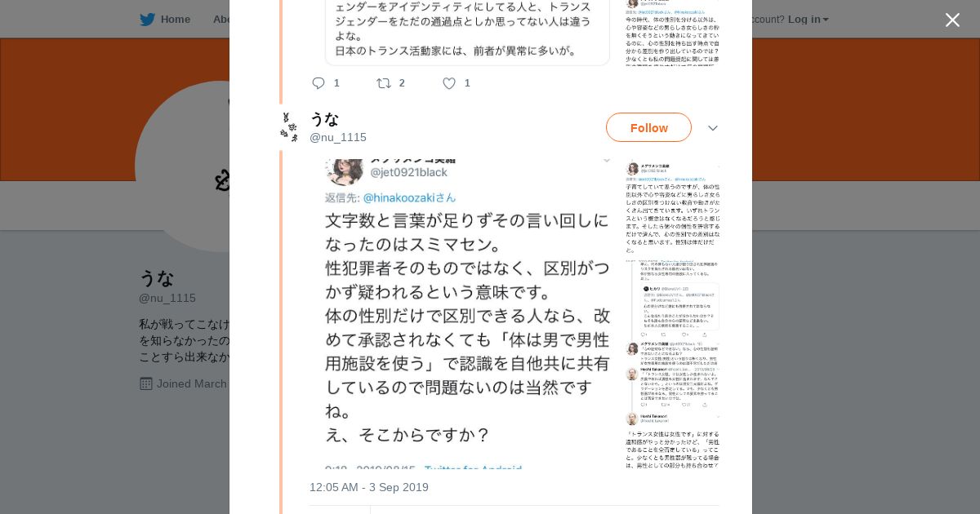This screenshot has height=514, width=980.
Task: Expand the chevron menu beside Follow
Action: coord(712,128)
